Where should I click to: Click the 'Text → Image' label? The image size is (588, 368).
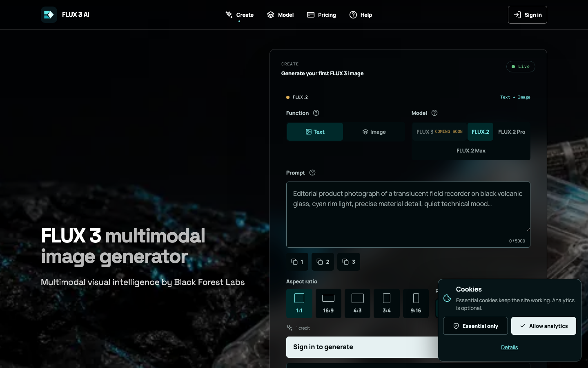pyautogui.click(x=515, y=97)
